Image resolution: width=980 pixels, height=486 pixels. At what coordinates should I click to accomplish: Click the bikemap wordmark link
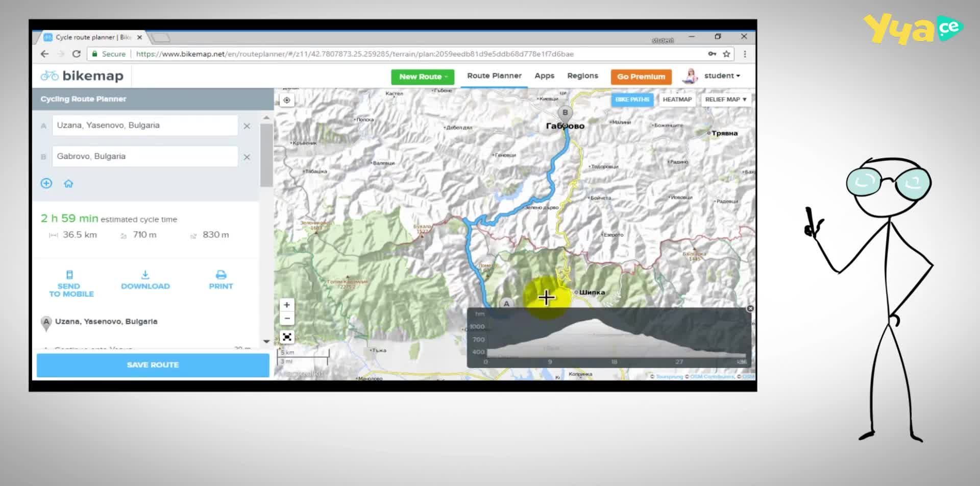[x=93, y=76]
